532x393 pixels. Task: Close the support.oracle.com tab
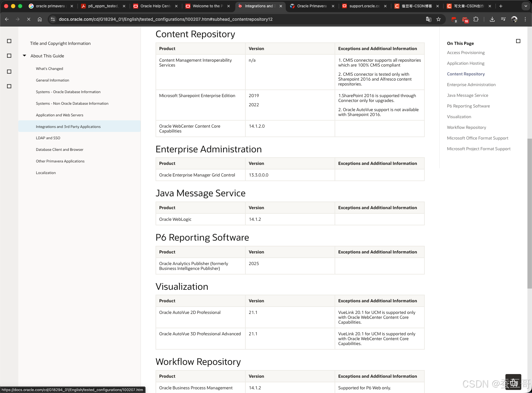coord(385,6)
